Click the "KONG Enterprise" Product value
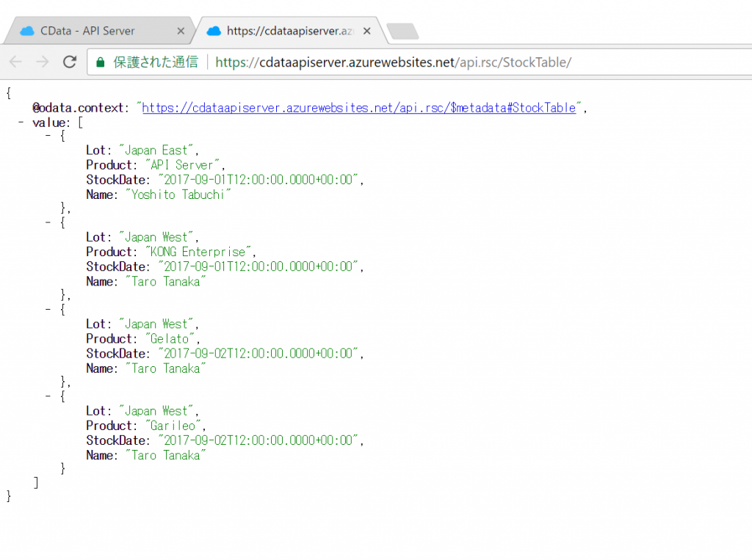Screen dimensions: 752x560 198,252
